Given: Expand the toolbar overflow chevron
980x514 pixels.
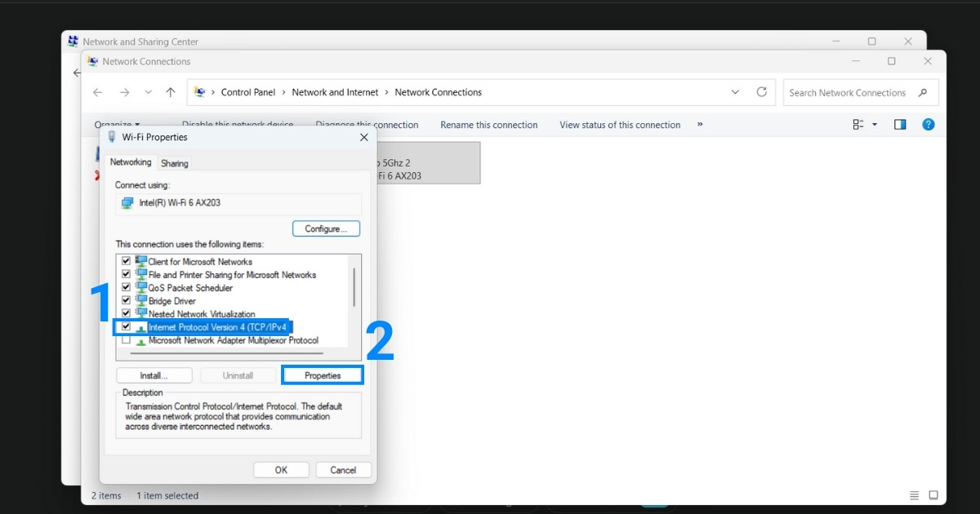Looking at the screenshot, I should (x=700, y=125).
